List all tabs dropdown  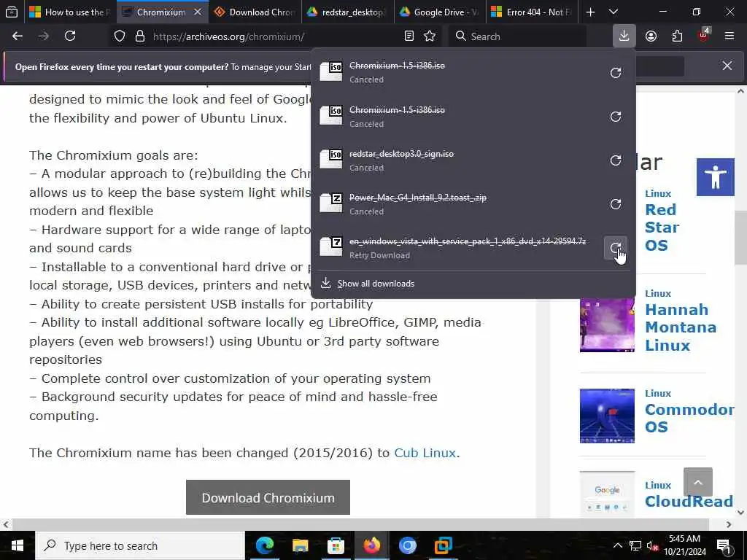click(614, 12)
